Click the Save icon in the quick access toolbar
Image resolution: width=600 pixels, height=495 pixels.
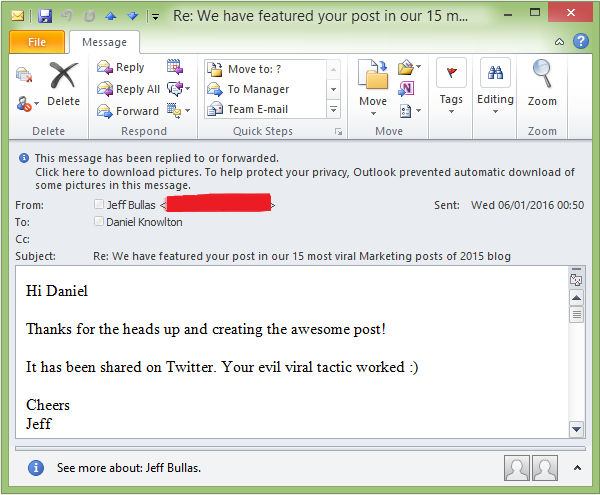tap(45, 16)
